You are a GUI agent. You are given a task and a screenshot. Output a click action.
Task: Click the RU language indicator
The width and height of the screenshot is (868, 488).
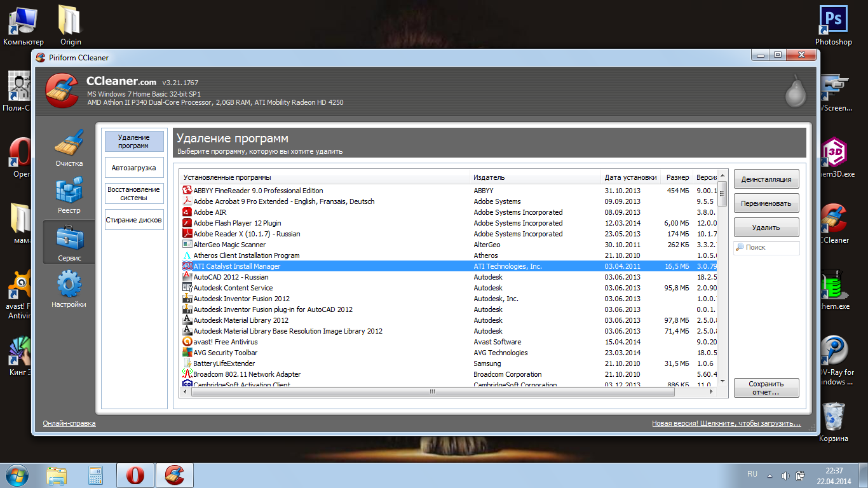[752, 474]
